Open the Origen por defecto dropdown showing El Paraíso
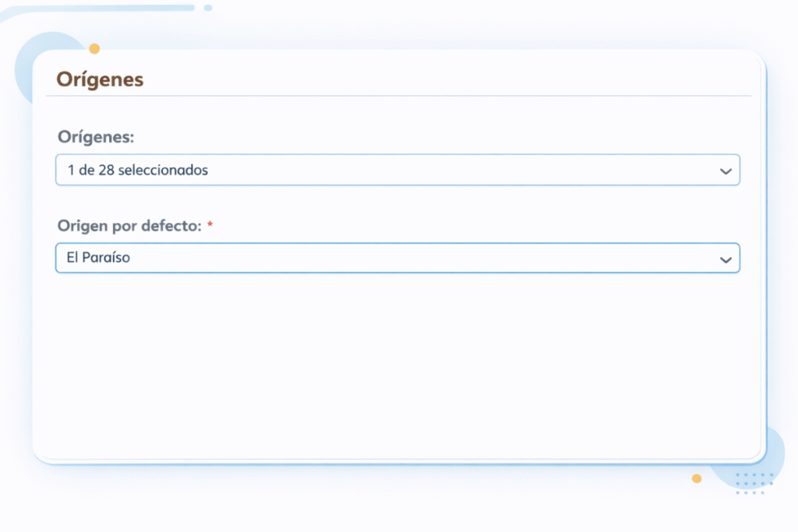 point(397,258)
